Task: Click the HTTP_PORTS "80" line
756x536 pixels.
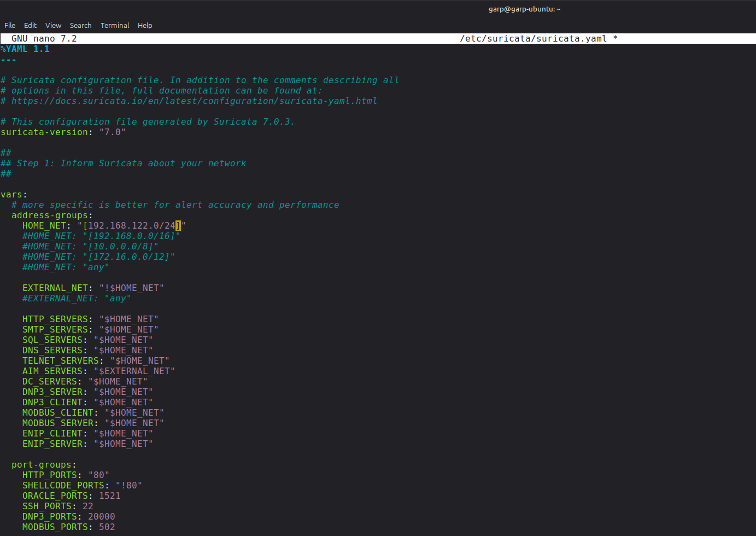Action: [66, 475]
